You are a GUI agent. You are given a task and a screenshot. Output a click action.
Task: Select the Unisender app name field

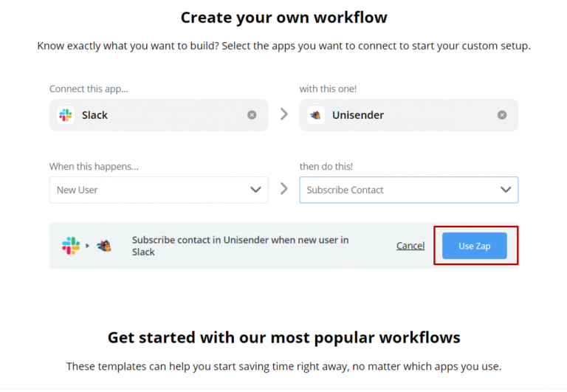coord(408,115)
